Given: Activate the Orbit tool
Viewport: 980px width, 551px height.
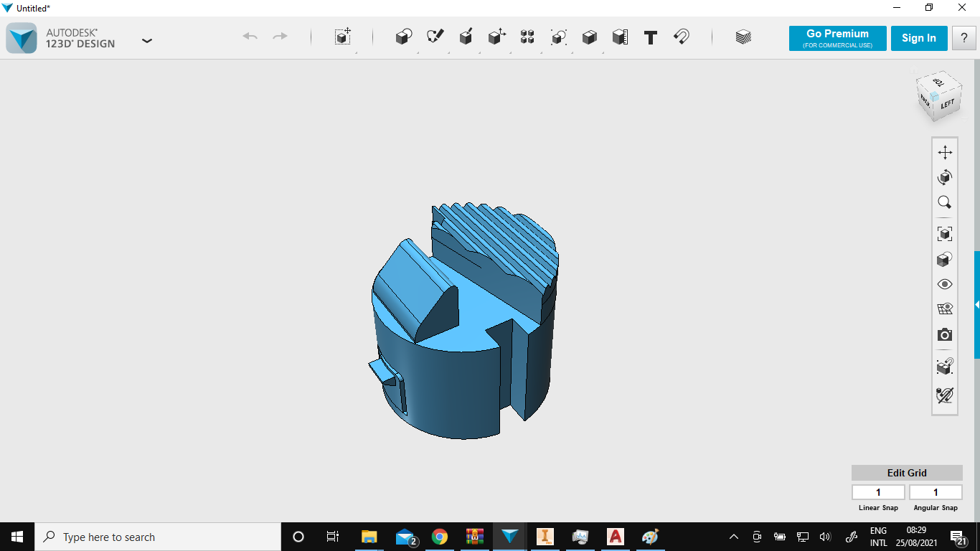Looking at the screenshot, I should (945, 177).
